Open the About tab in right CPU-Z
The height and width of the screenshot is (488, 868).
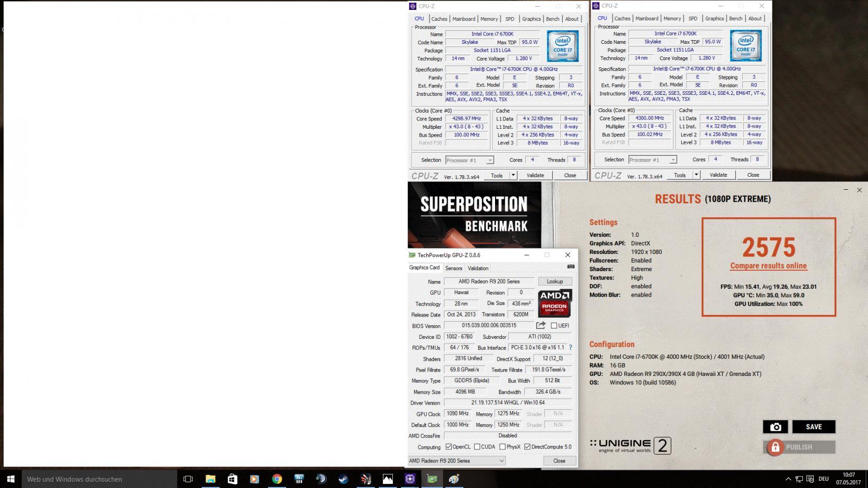point(755,18)
